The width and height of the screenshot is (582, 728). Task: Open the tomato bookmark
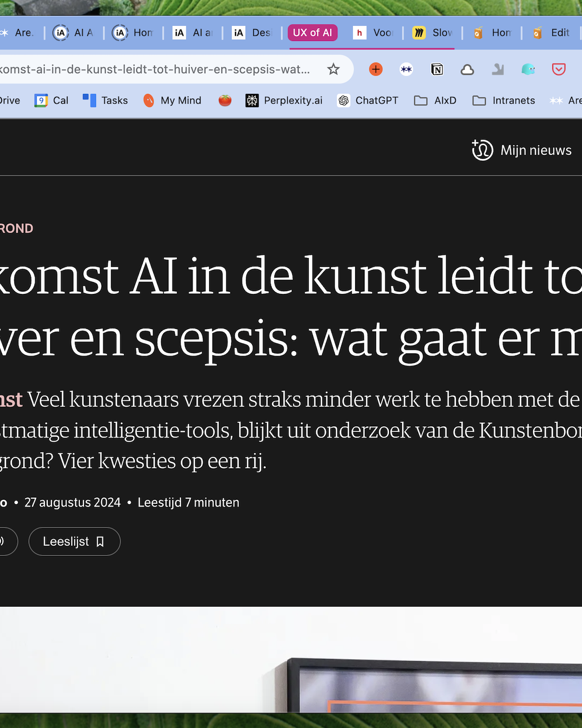tap(225, 100)
